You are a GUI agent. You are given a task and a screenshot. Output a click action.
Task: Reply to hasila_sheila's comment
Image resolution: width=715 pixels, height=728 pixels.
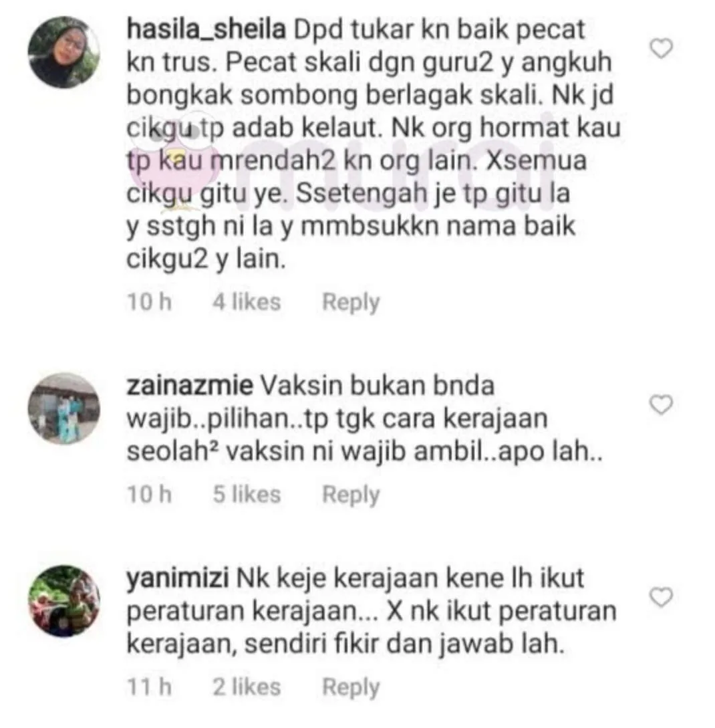pos(351,303)
